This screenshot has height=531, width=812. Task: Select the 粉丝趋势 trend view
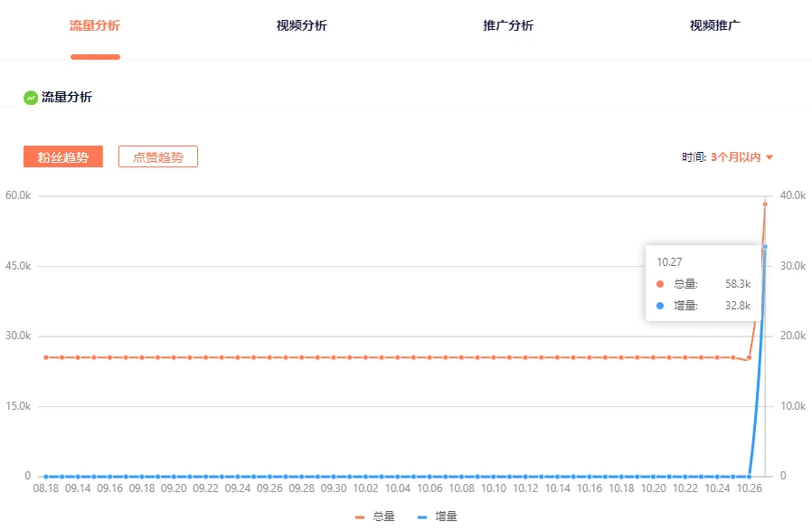point(63,156)
